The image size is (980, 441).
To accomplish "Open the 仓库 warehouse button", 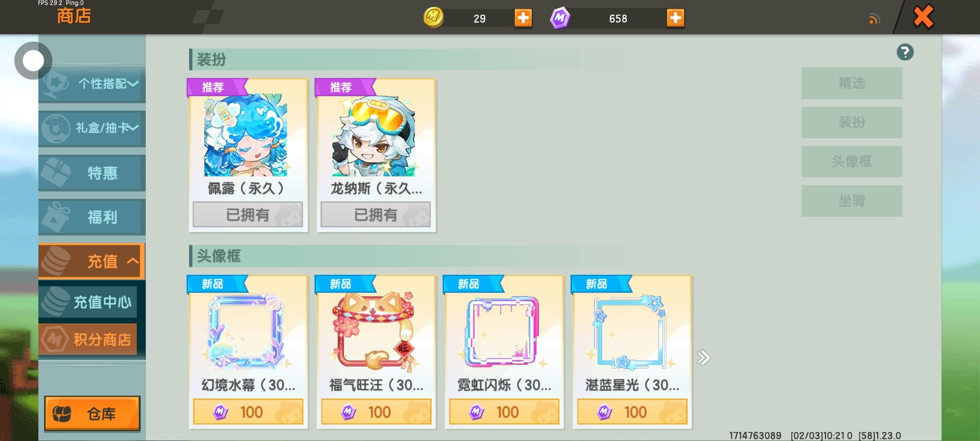I will point(92,413).
